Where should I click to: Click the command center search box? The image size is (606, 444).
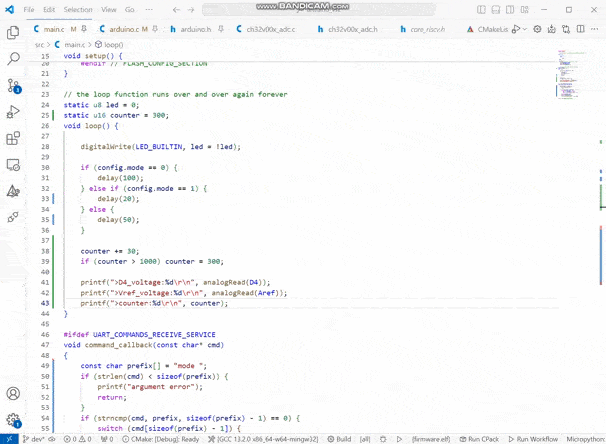coord(318,10)
